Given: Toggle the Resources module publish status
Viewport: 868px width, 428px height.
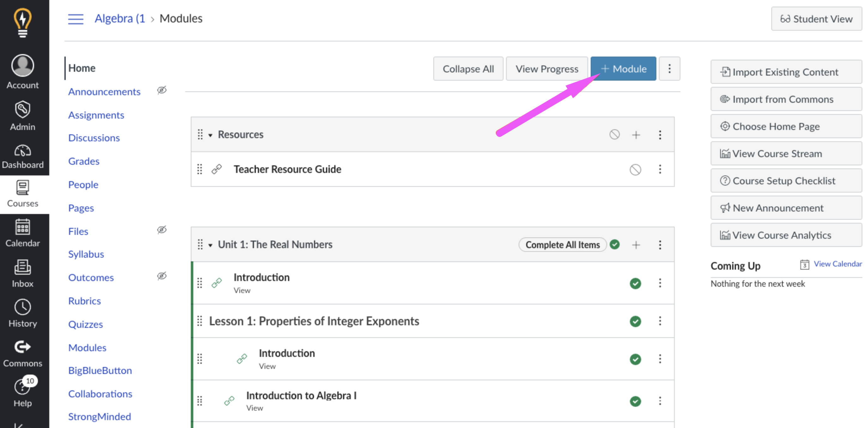Looking at the screenshot, I should 614,135.
